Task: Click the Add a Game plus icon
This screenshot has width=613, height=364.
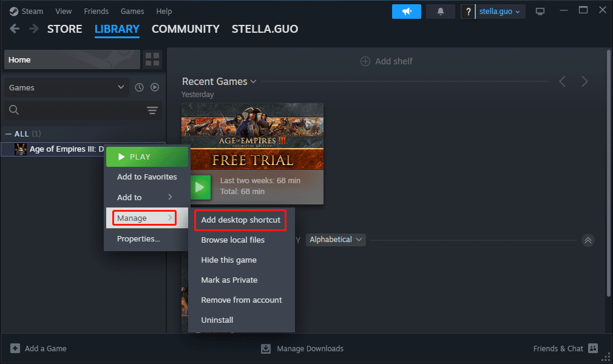Action: (x=15, y=348)
